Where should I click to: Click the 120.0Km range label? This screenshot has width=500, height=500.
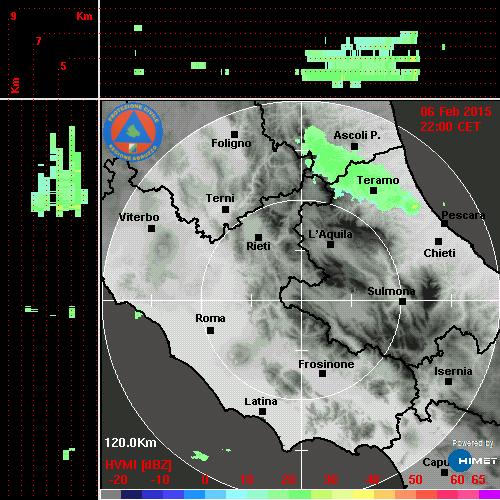pyautogui.click(x=130, y=443)
